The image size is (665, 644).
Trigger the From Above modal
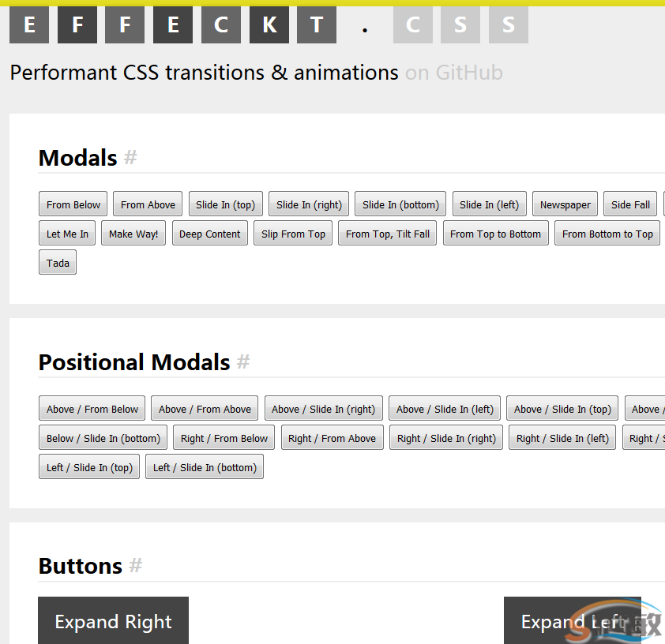tap(148, 204)
